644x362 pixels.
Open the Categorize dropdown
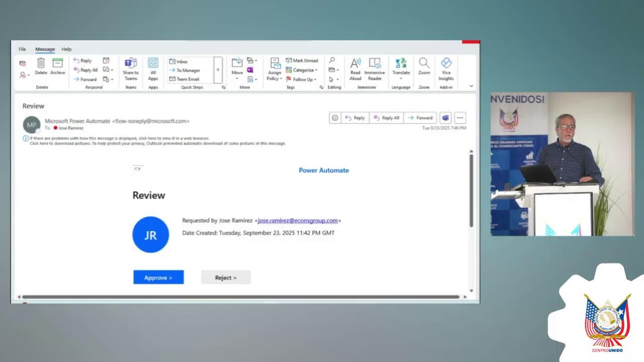point(301,70)
